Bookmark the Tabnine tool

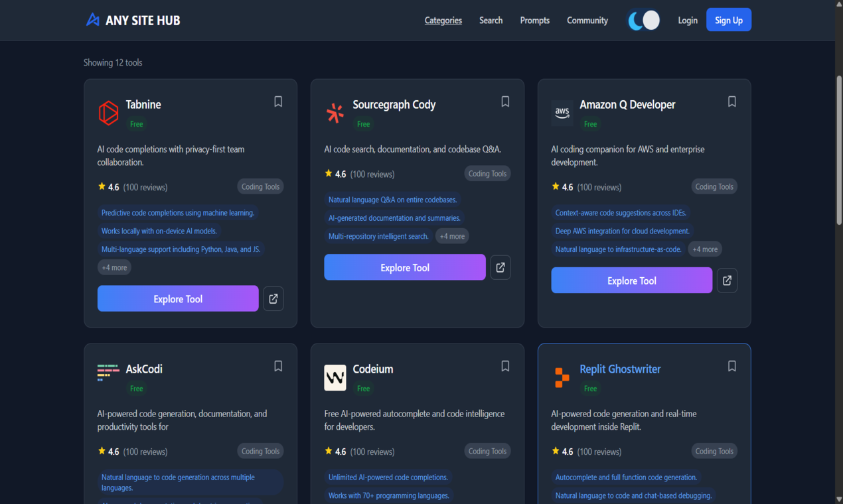click(x=278, y=101)
